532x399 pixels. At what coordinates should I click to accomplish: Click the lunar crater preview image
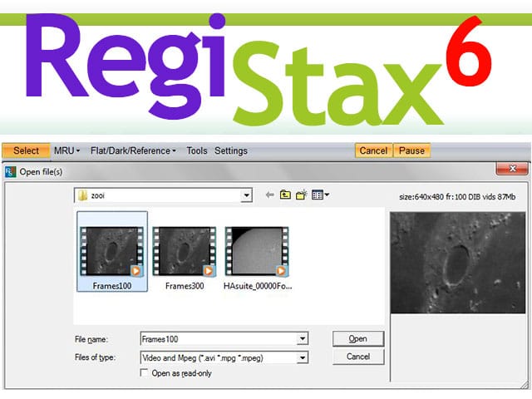coord(458,263)
